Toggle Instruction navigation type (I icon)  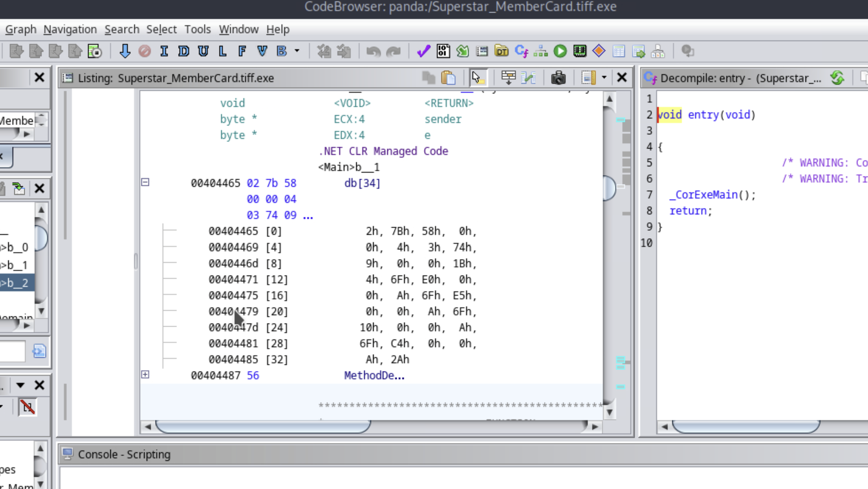[164, 51]
